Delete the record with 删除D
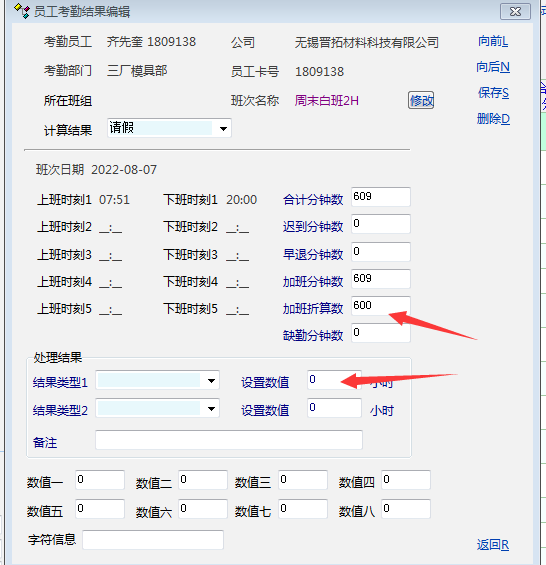Screen dimensions: 546x565 pos(493,119)
